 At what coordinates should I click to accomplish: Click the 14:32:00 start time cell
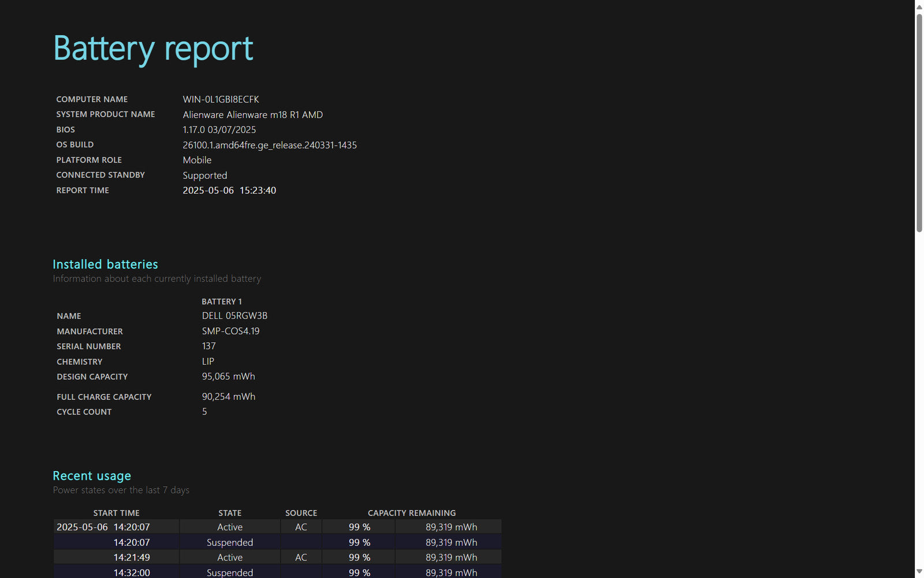[116, 572]
